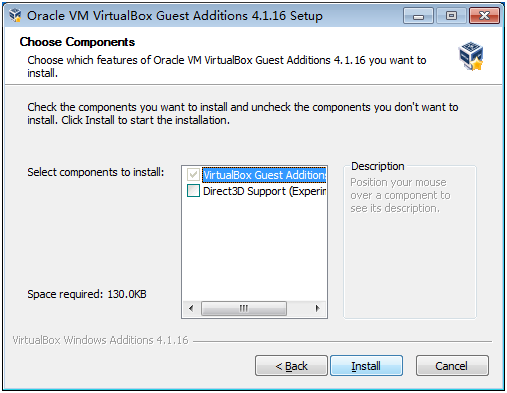Start installation with the Install button
The width and height of the screenshot is (507, 393).
[x=366, y=366]
